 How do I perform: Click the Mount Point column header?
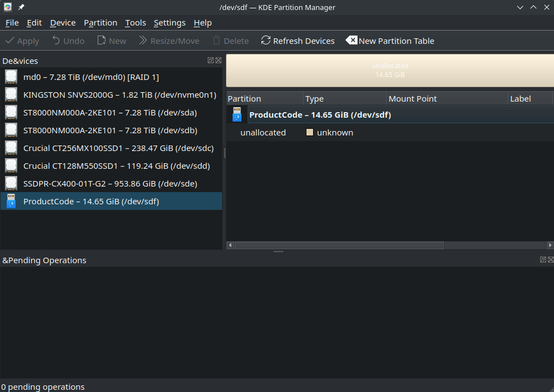447,99
